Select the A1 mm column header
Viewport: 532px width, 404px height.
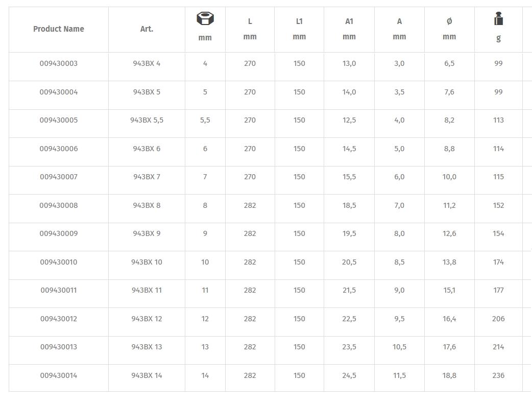click(349, 29)
